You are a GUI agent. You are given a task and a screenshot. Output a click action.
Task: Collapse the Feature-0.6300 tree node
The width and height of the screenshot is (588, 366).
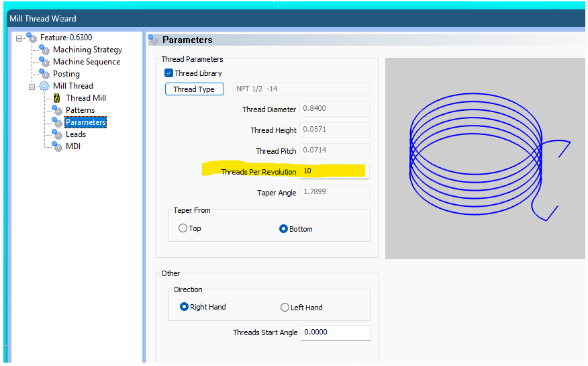point(19,38)
